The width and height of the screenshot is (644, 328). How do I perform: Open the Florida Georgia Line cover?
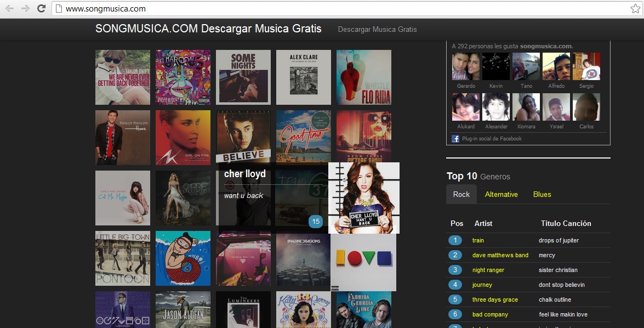[x=364, y=309]
